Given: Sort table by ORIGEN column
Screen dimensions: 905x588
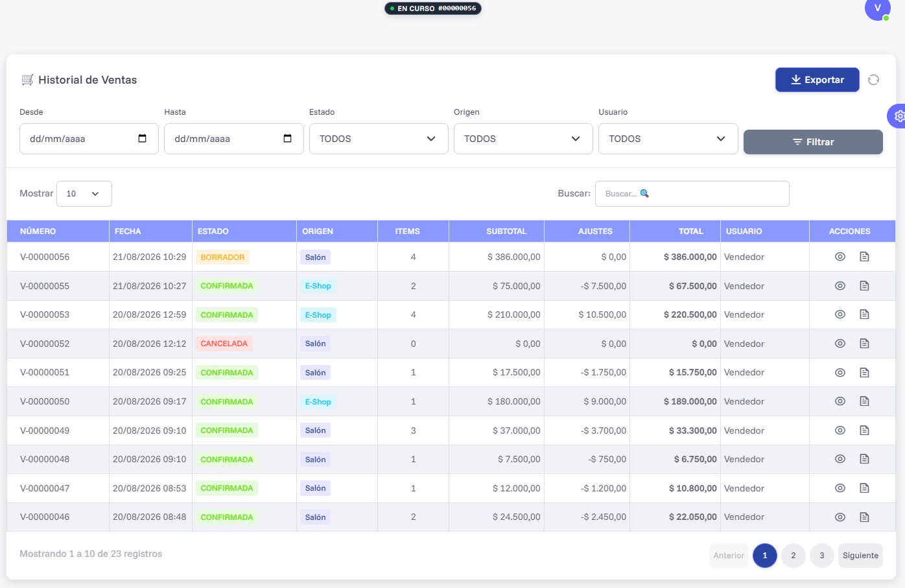Looking at the screenshot, I should (x=337, y=231).
